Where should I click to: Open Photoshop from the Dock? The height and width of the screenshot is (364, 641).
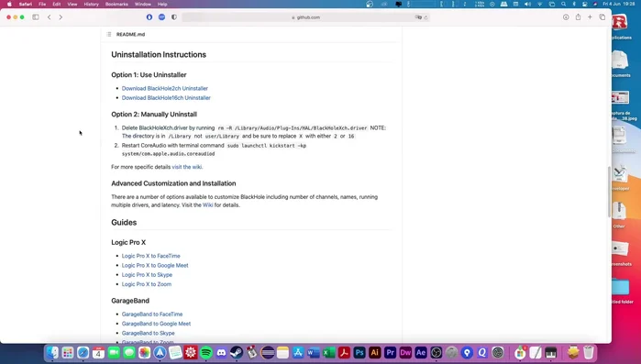(x=359, y=353)
